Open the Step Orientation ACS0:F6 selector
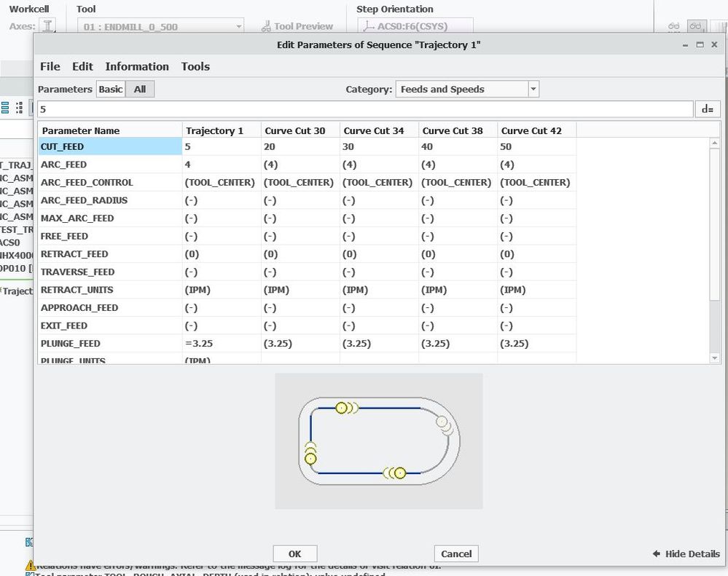The height and width of the screenshot is (576, 728). (x=415, y=26)
